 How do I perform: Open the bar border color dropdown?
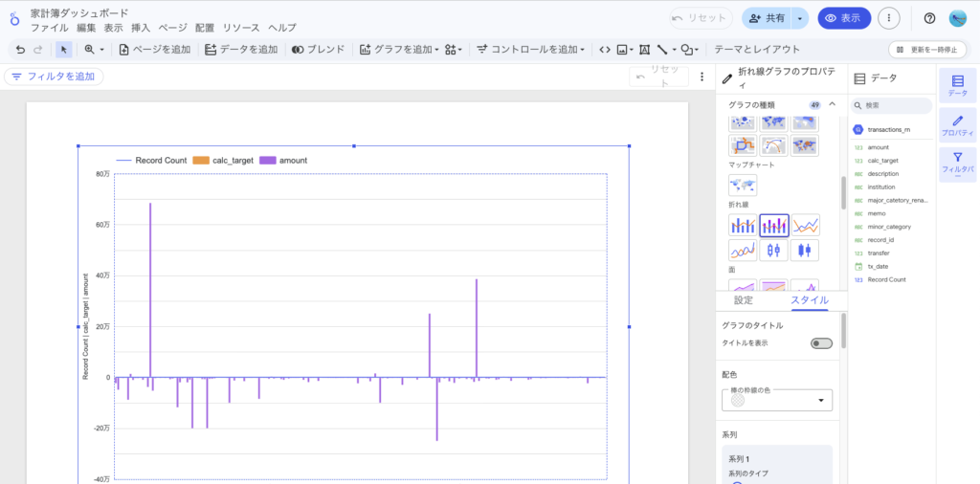pyautogui.click(x=820, y=400)
